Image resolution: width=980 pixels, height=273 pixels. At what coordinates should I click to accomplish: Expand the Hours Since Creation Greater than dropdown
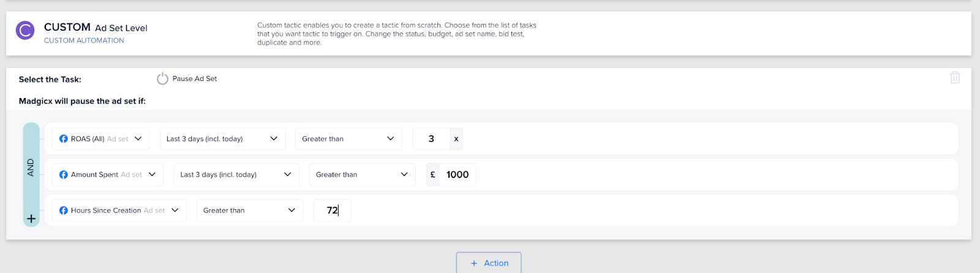pos(250,210)
